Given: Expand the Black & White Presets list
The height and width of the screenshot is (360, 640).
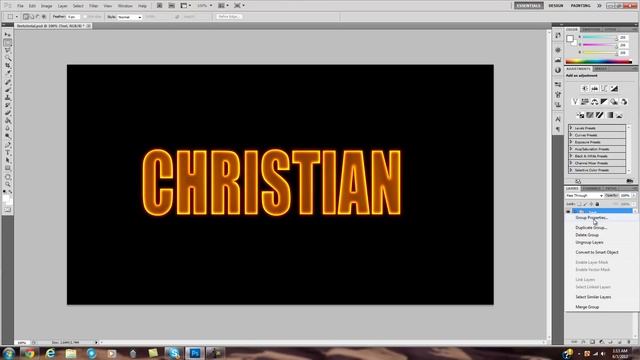Looking at the screenshot, I should tap(571, 156).
